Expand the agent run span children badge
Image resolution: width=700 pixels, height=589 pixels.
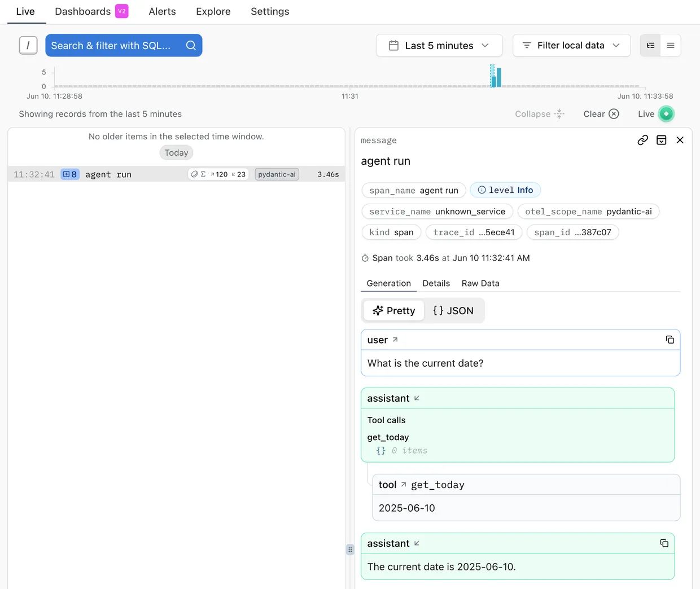click(x=70, y=174)
